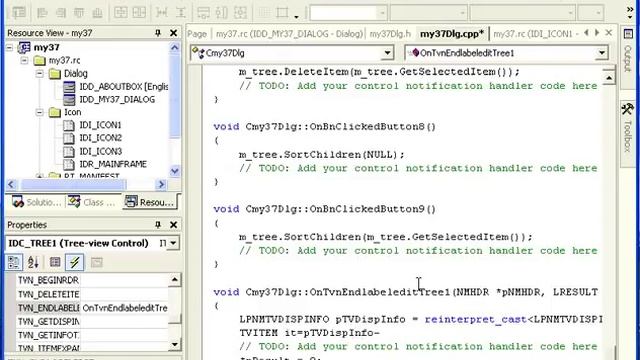Screen dimensions: 640x360
Task: Click the Align Rights toolbar icon
Action: click(61, 13)
